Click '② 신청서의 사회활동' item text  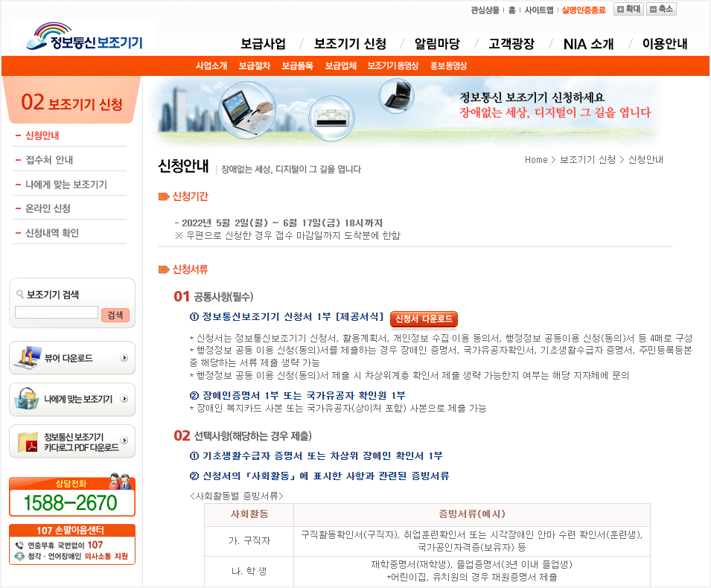coord(319,476)
